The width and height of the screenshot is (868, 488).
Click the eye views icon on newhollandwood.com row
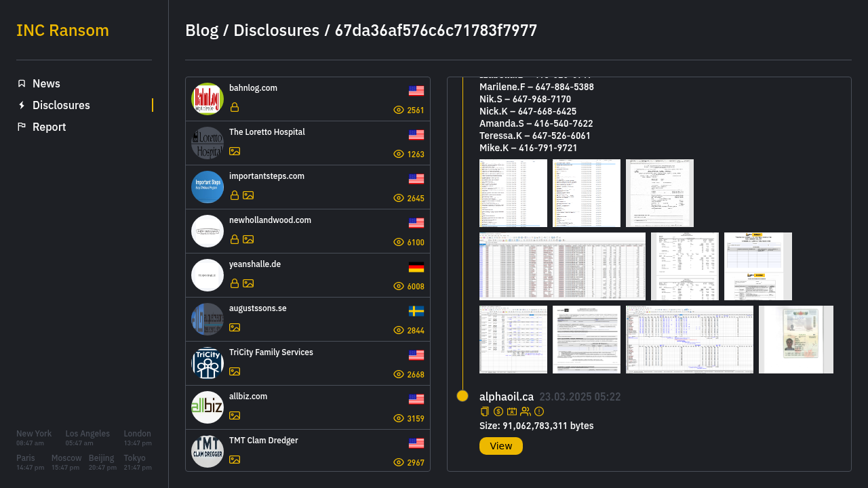click(x=399, y=242)
